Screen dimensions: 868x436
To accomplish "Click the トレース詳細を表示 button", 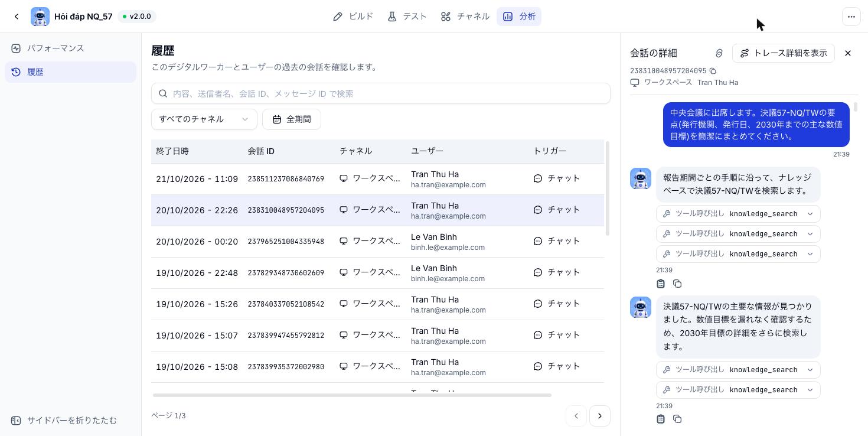I will (x=783, y=53).
